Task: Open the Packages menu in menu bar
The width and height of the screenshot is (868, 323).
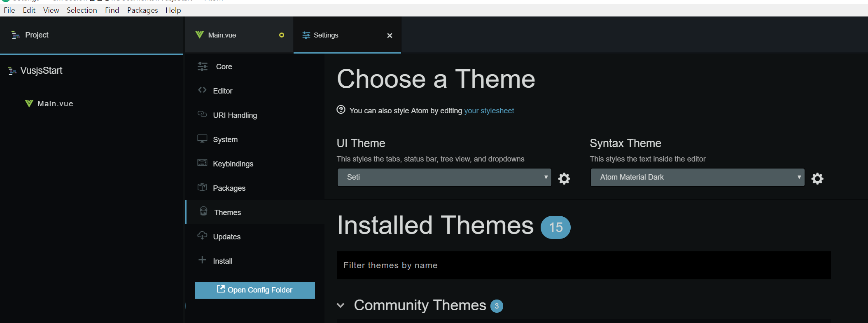Action: [142, 10]
